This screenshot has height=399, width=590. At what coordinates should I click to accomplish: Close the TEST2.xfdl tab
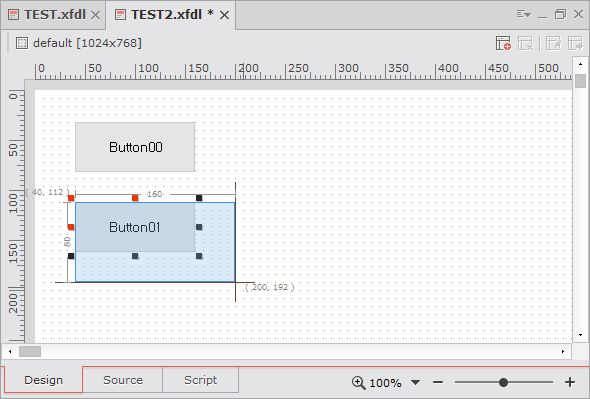point(224,15)
